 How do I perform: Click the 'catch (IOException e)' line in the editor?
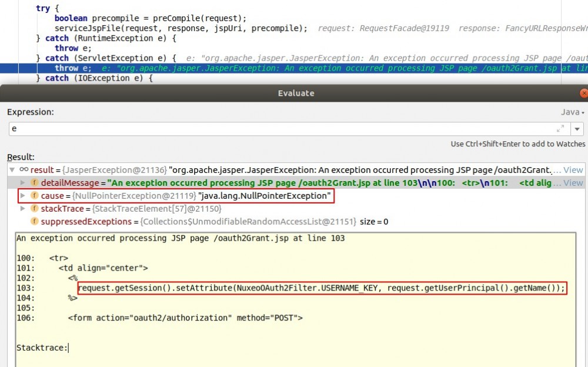click(x=95, y=78)
